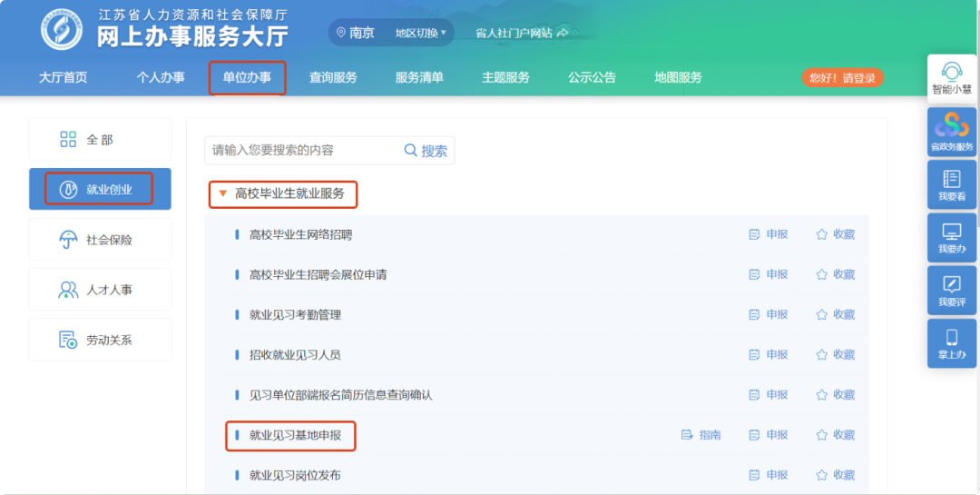980x495 pixels.
Task: Open 指南 guide for 就业见习基地申报
Action: tap(701, 435)
